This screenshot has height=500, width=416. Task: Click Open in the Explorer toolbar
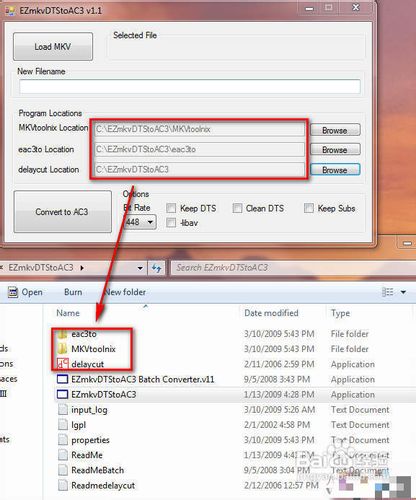pyautogui.click(x=25, y=292)
